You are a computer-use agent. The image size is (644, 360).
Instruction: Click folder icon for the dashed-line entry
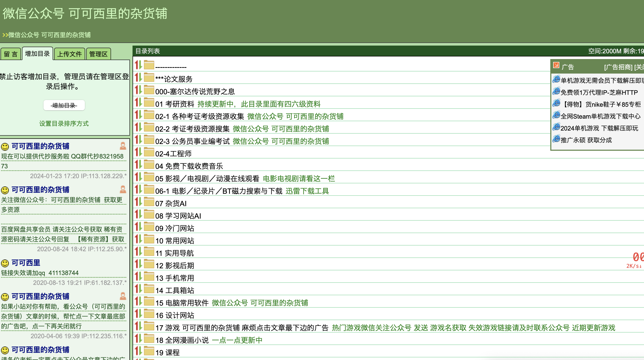[149, 65]
